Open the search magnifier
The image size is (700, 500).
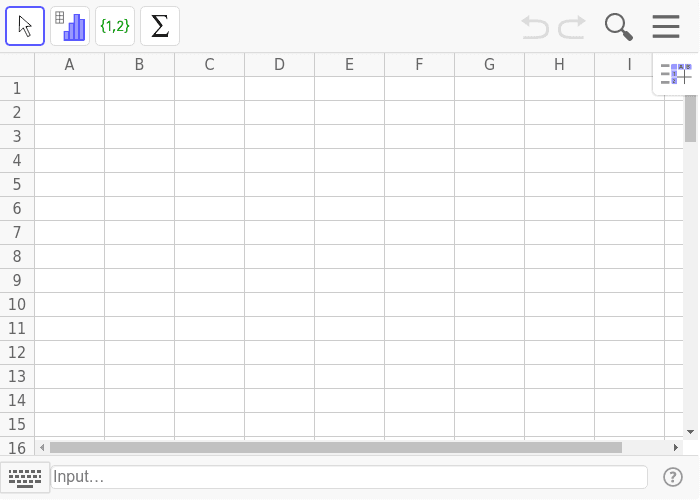coord(619,27)
